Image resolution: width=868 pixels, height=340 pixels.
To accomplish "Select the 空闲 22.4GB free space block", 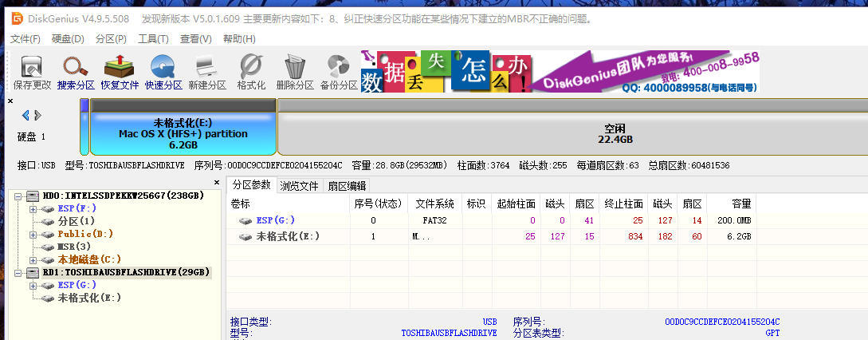I will (x=572, y=127).
